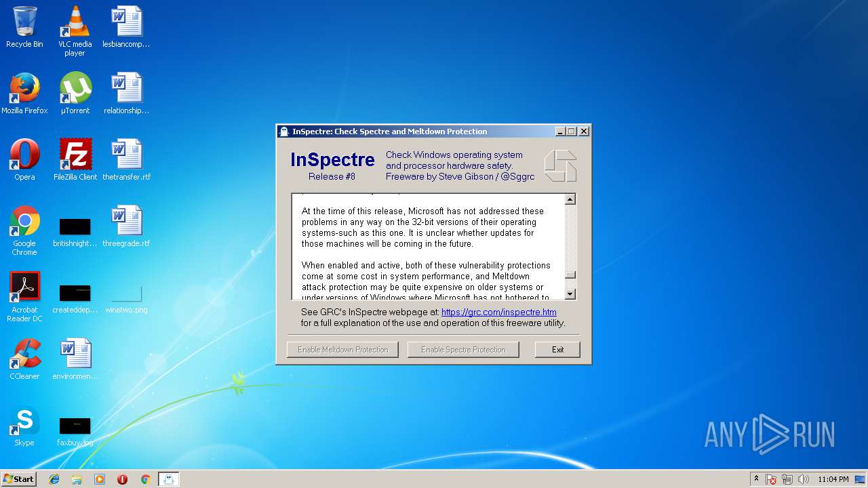Image resolution: width=868 pixels, height=488 pixels.
Task: Show hidden tray icons arrow
Action: [x=756, y=479]
